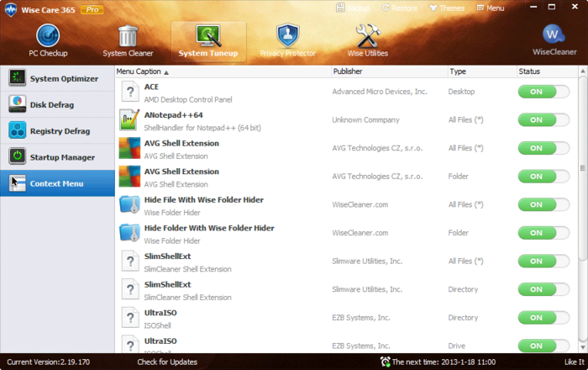Turn off Hide Folder With Wise Folder Hider
Screen dimensions: 588x370
543,233
